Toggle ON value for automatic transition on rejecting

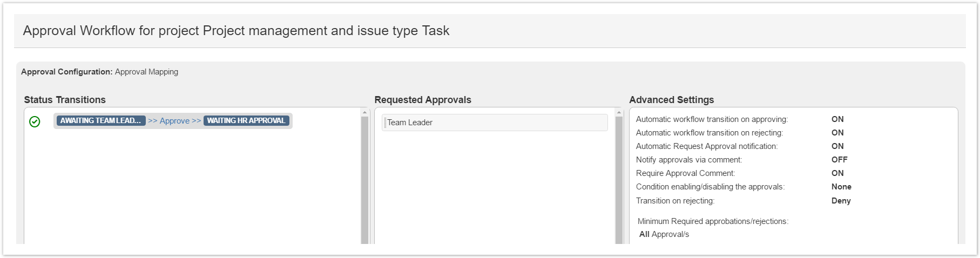click(x=837, y=133)
